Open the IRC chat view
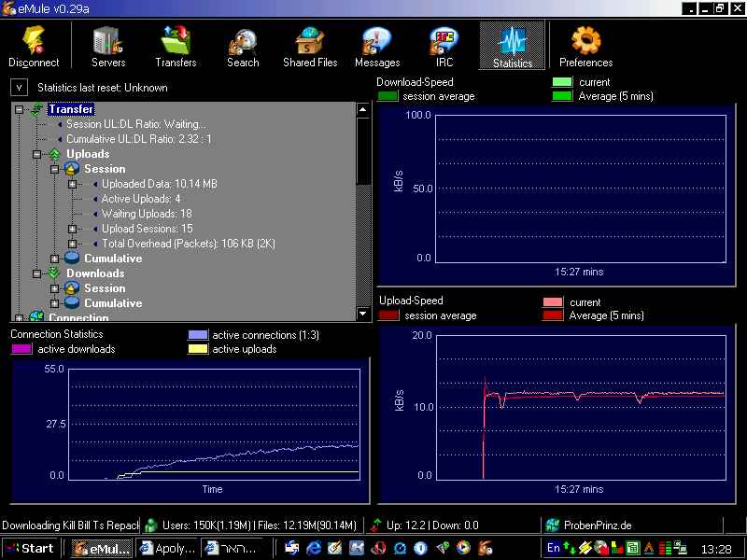This screenshot has height=560, width=747. click(x=444, y=47)
